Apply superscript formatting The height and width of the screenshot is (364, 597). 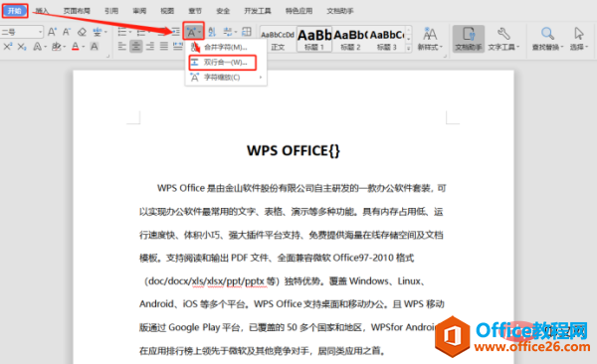point(8,47)
